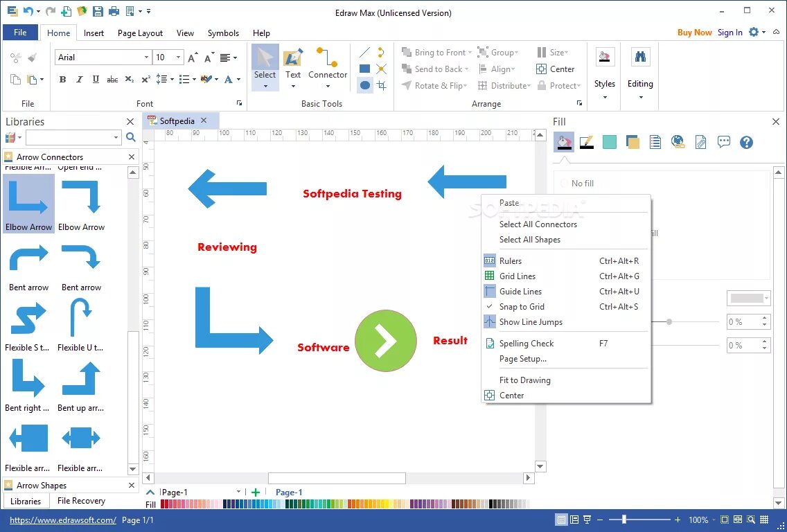Click the Decrease font size icon
787x532 pixels.
(x=209, y=57)
